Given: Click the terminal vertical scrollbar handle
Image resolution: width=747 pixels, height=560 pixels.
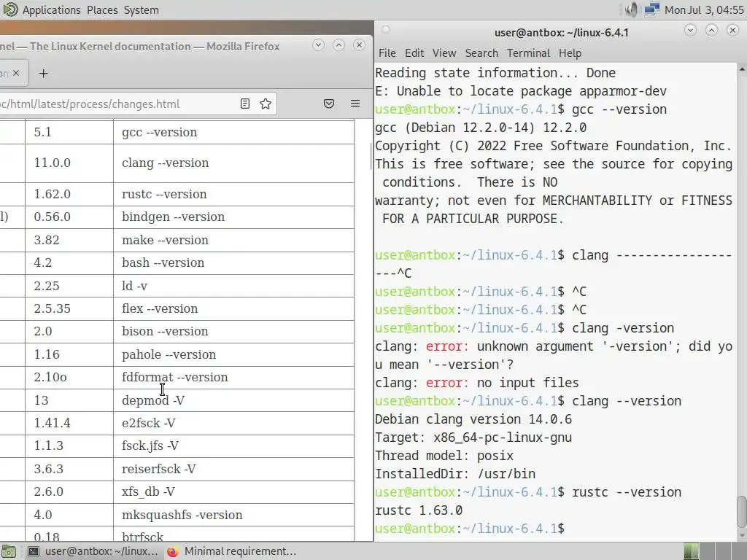Looking at the screenshot, I should pyautogui.click(x=742, y=511).
